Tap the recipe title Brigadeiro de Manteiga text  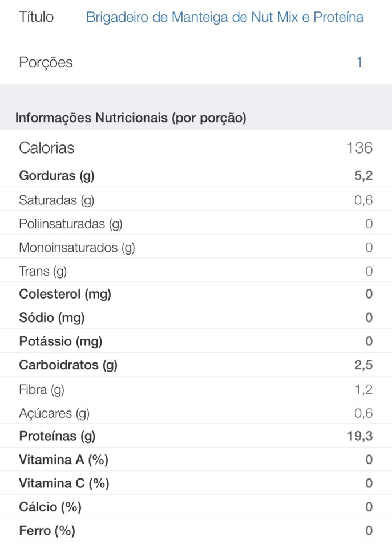coord(224,17)
